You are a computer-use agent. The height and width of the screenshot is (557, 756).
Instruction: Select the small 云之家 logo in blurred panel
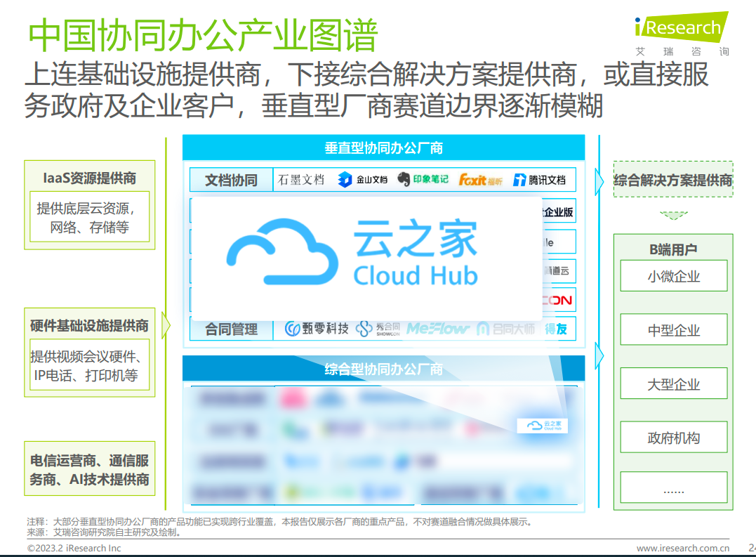click(x=543, y=426)
